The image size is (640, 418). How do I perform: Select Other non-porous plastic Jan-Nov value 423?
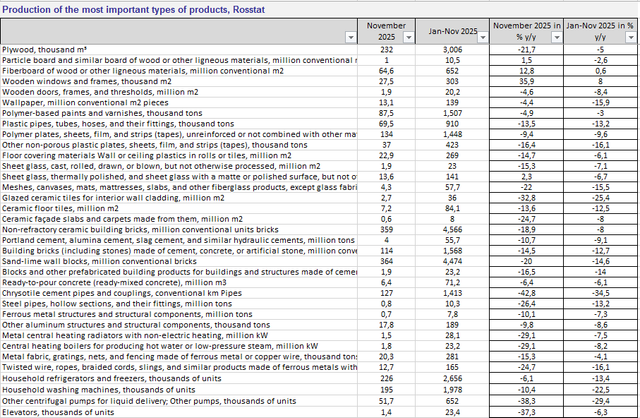pos(452,145)
